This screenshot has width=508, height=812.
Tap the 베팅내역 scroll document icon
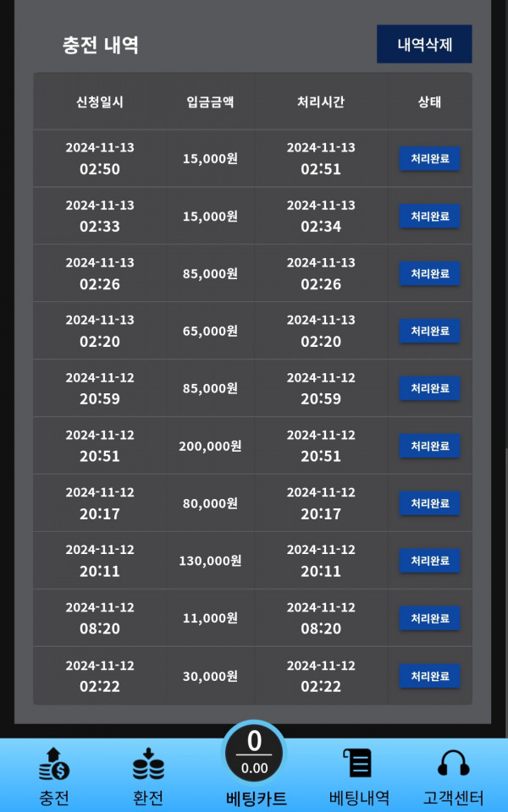coord(357,763)
